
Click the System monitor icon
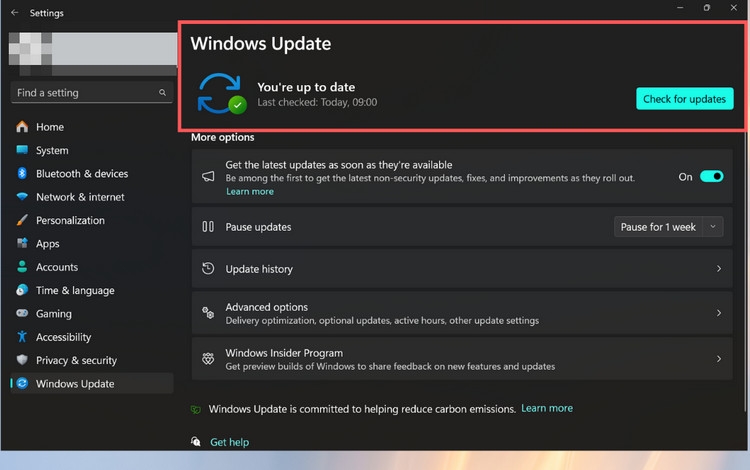(22, 150)
